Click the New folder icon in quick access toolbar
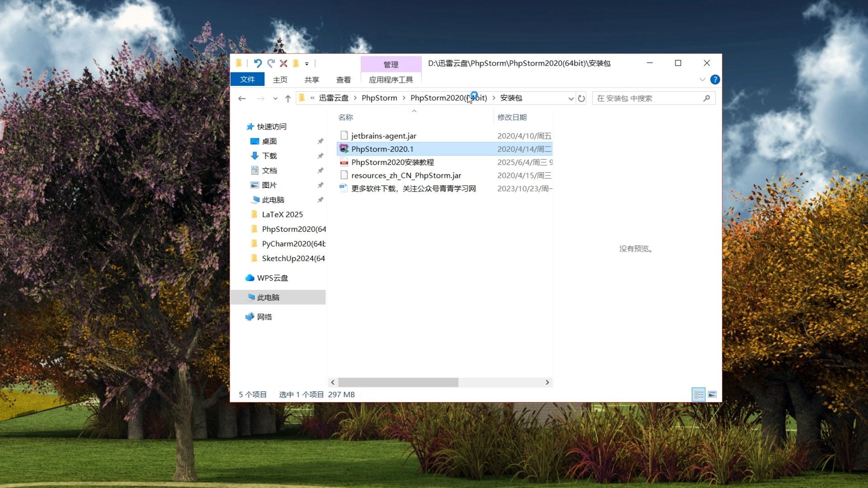The width and height of the screenshot is (868, 488). [296, 63]
